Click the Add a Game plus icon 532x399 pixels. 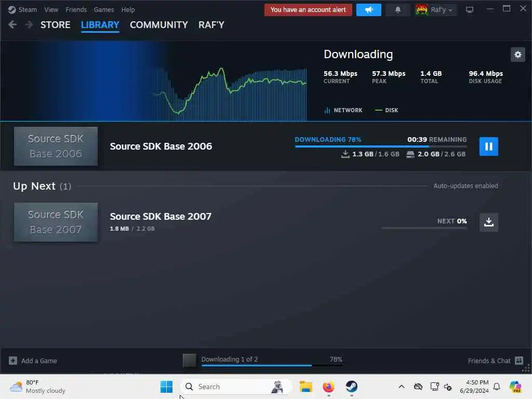pyautogui.click(x=13, y=361)
